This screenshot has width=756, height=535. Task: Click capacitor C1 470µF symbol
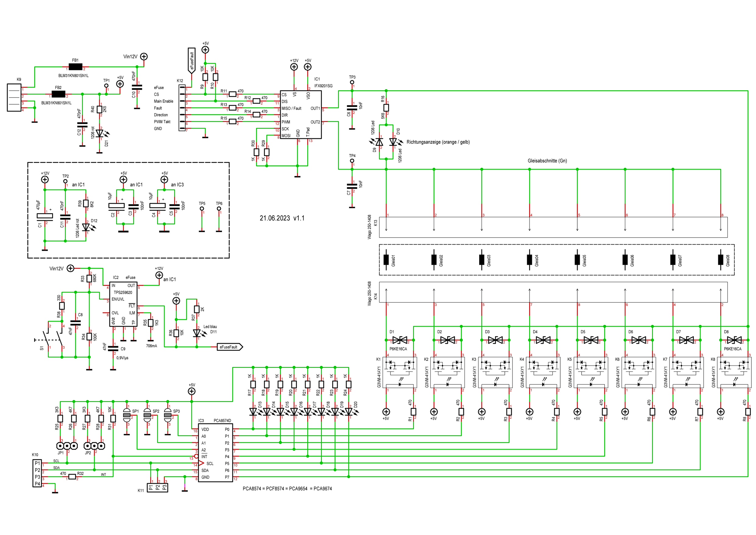tap(45, 217)
